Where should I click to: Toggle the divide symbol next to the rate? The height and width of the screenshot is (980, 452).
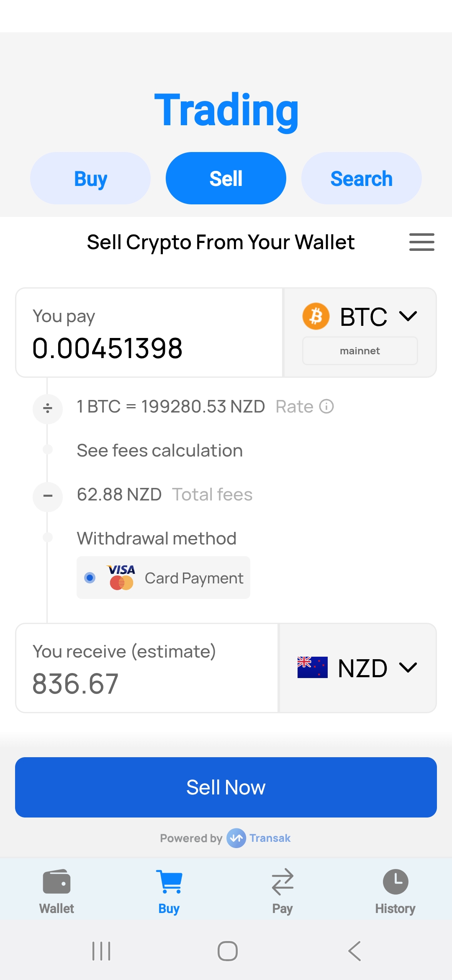[47, 408]
